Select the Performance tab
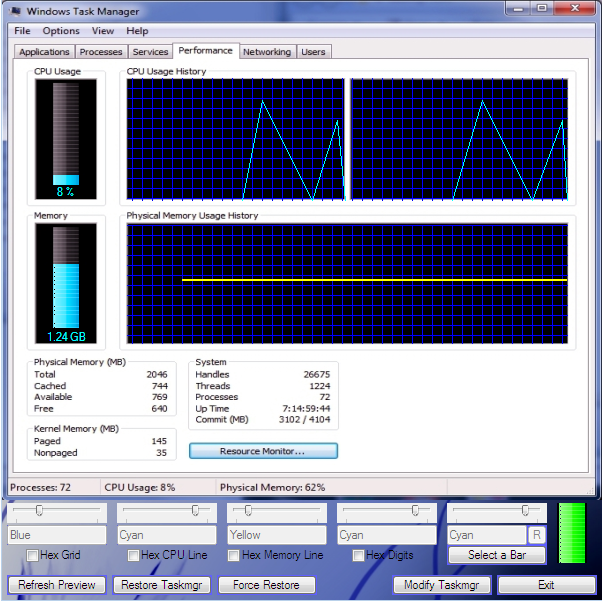602x601 pixels. [206, 51]
